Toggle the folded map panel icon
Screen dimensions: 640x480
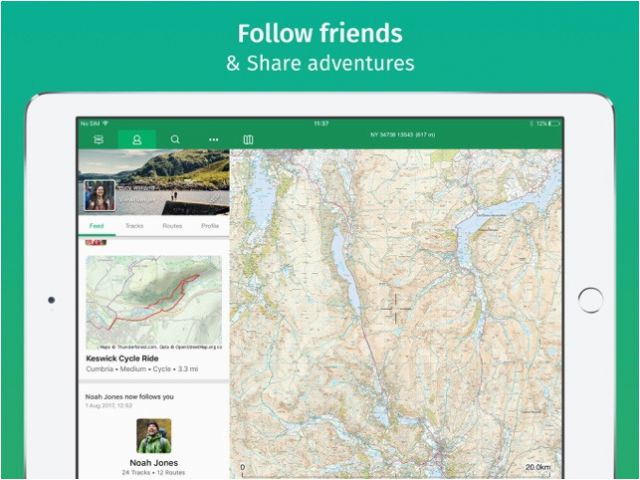(x=248, y=140)
